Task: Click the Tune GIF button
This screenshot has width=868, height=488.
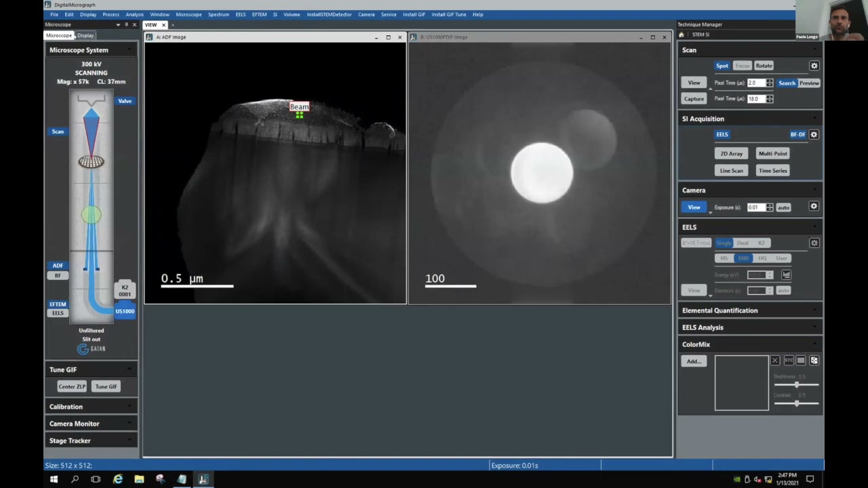Action: click(106, 386)
